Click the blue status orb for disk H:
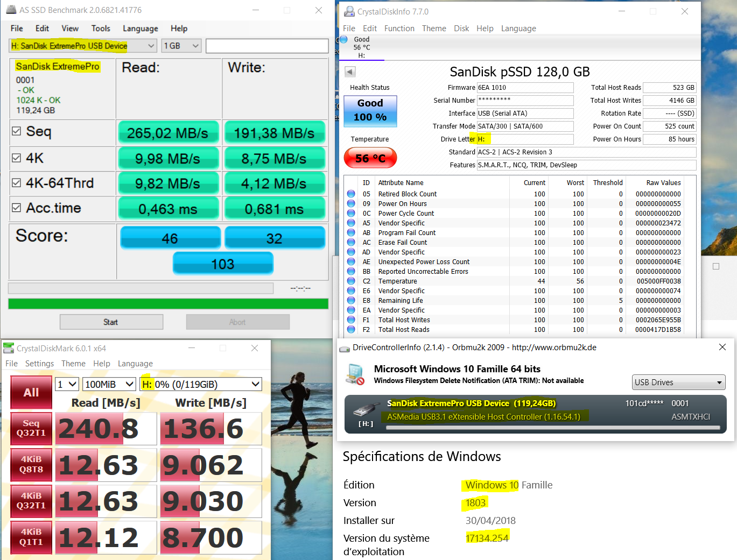Screen dimensions: 737x560 [343, 39]
